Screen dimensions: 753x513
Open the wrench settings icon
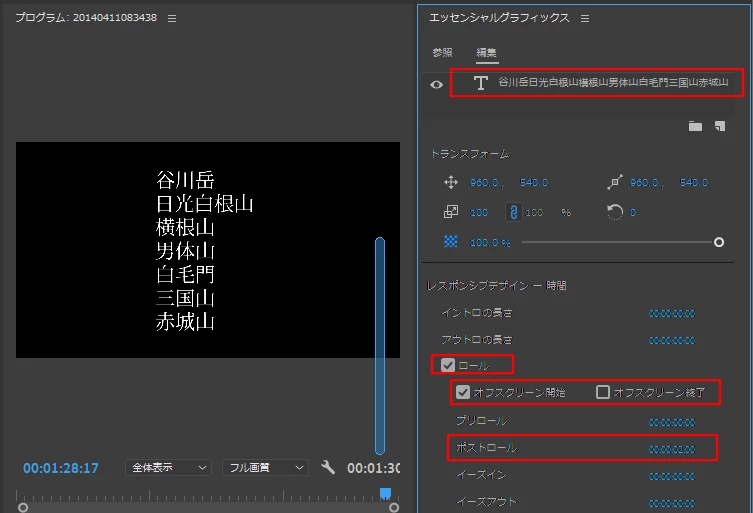click(328, 467)
